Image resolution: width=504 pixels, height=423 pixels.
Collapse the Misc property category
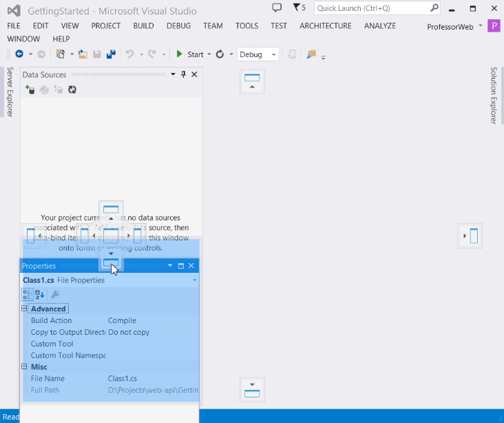tap(24, 367)
